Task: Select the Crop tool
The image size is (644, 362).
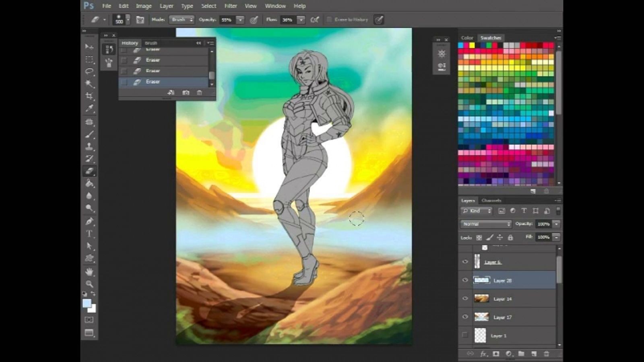Action: [x=89, y=96]
